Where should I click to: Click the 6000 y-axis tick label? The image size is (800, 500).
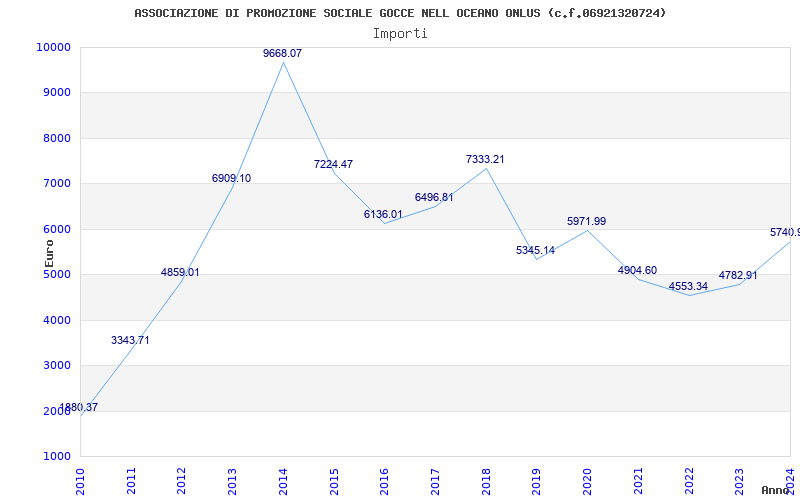click(x=56, y=230)
